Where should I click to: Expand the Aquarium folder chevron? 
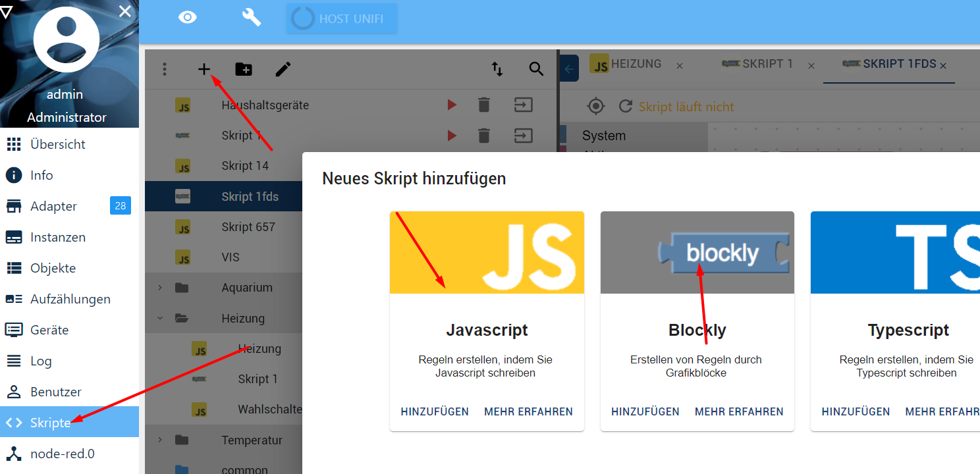click(160, 288)
